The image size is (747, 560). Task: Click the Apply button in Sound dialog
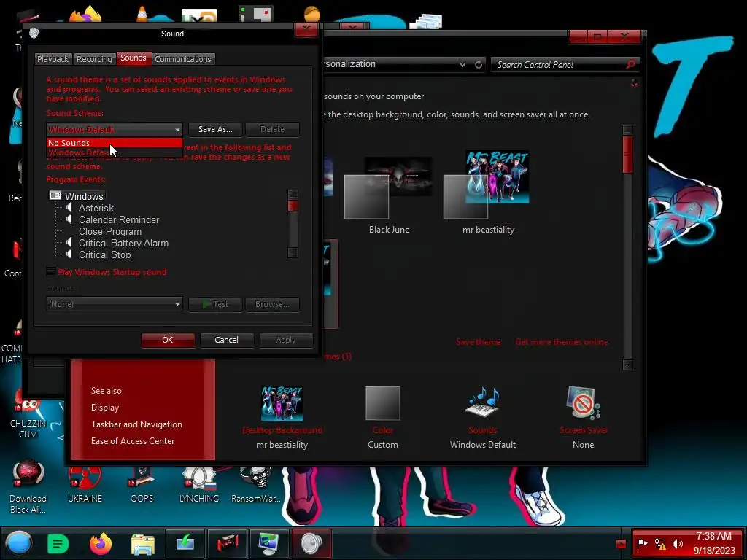286,340
